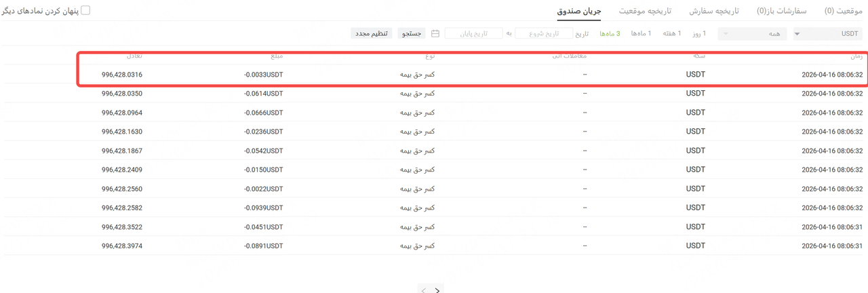Click amount -0.0939USDT
Viewport: 868px width, 293px height.
click(x=264, y=208)
